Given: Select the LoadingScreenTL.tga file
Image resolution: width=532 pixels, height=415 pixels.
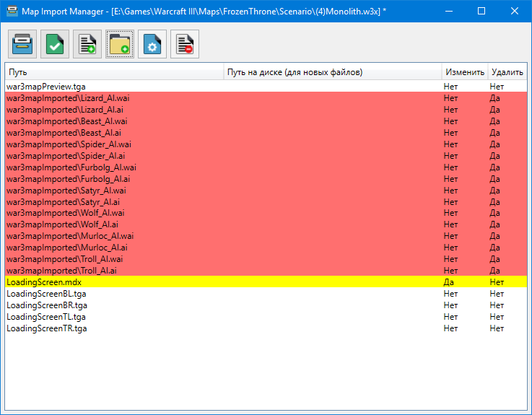Looking at the screenshot, I should point(266,317).
